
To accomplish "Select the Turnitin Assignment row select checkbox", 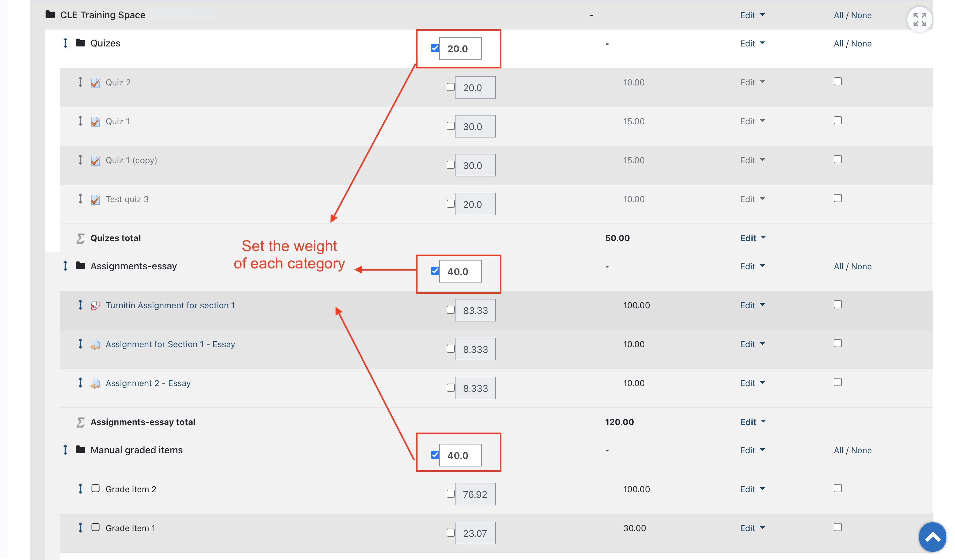I will pos(838,304).
